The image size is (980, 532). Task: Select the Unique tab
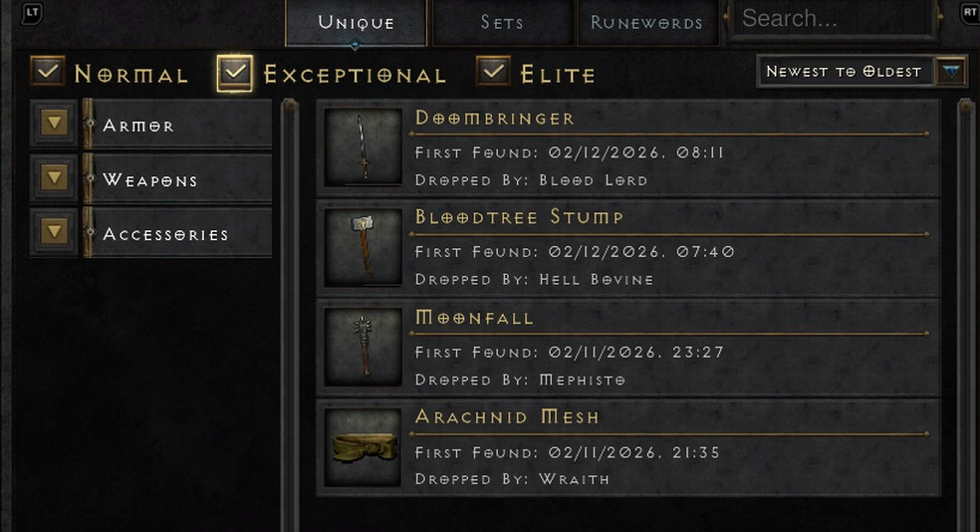[x=357, y=23]
